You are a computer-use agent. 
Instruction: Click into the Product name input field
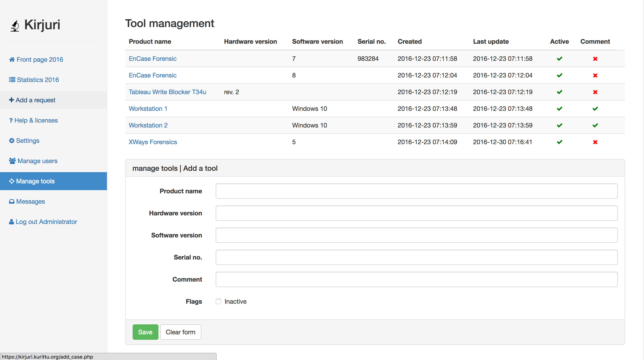pyautogui.click(x=416, y=191)
